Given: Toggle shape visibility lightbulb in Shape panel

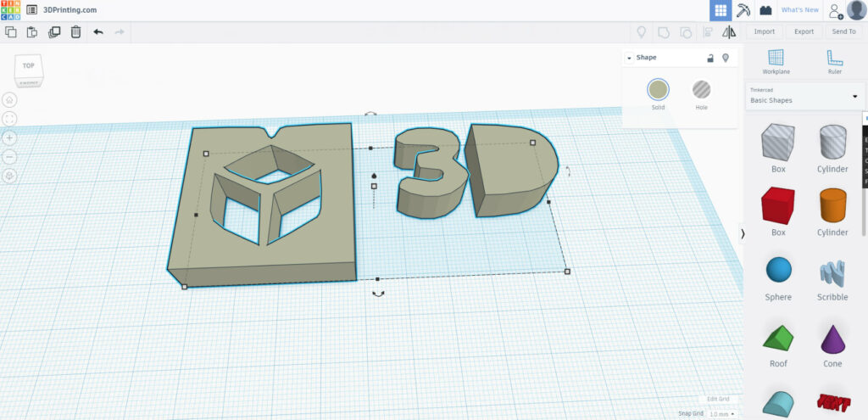Looking at the screenshot, I should click(x=726, y=58).
